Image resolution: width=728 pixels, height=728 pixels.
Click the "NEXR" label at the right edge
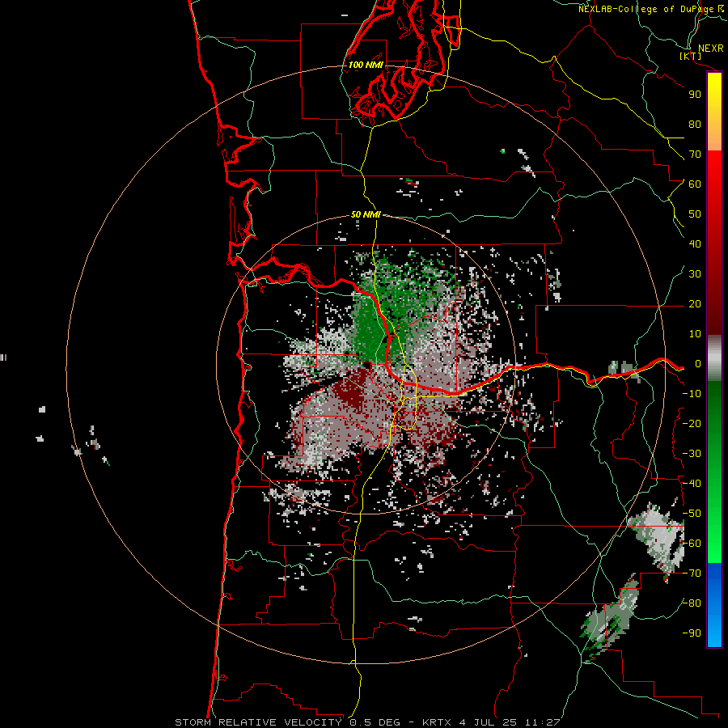point(710,49)
